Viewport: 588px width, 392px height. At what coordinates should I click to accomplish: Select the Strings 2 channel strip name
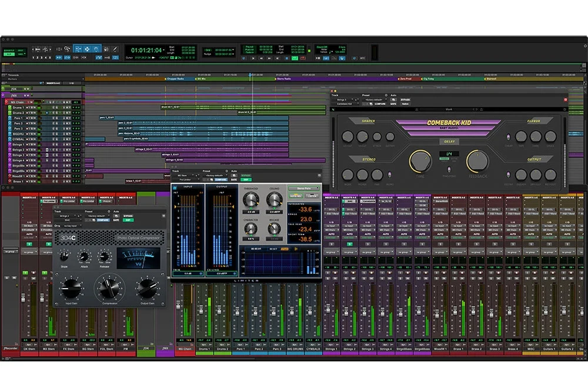coord(349,349)
